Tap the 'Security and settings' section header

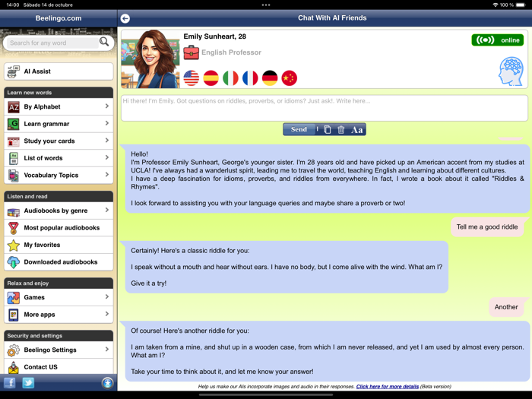pos(59,336)
